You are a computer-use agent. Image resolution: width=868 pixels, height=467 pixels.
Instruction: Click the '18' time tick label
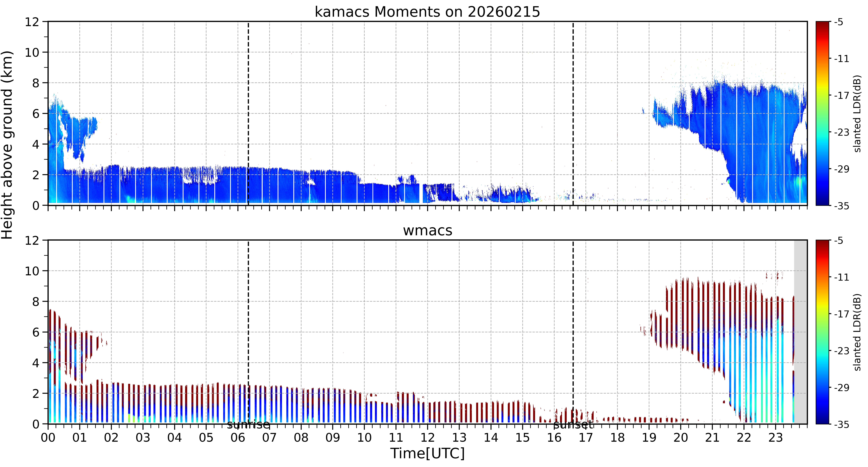click(x=617, y=438)
